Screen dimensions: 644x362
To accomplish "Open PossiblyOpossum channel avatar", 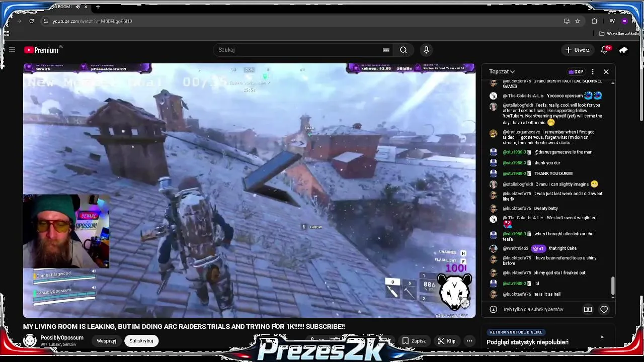I will pyautogui.click(x=30, y=340).
